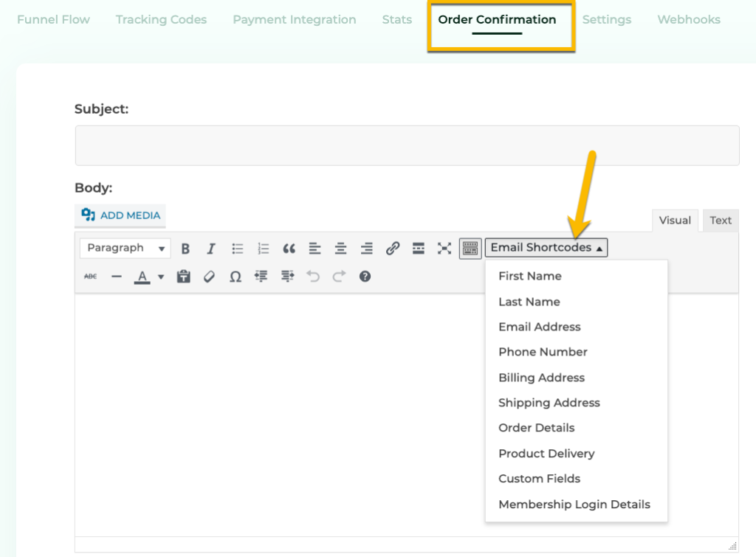
Task: Switch editor to Text mode
Action: [x=720, y=221]
